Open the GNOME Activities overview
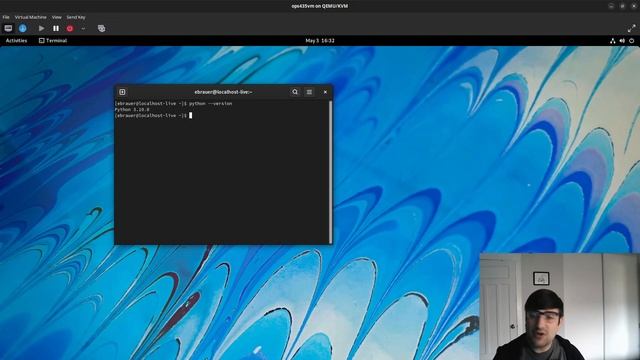The image size is (640, 360). coord(16,40)
